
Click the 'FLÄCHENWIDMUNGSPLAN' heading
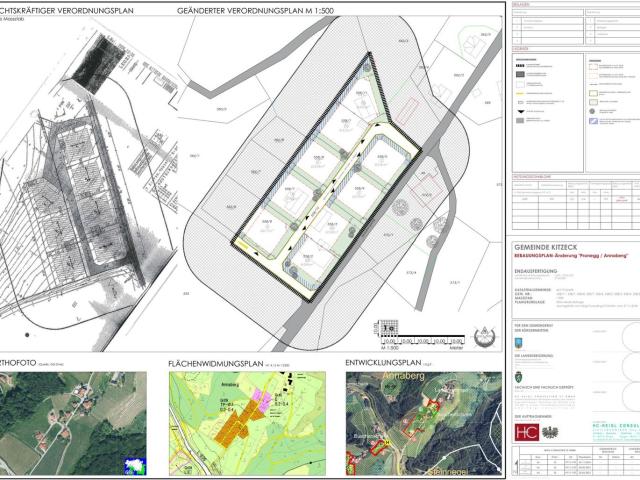pos(216,364)
